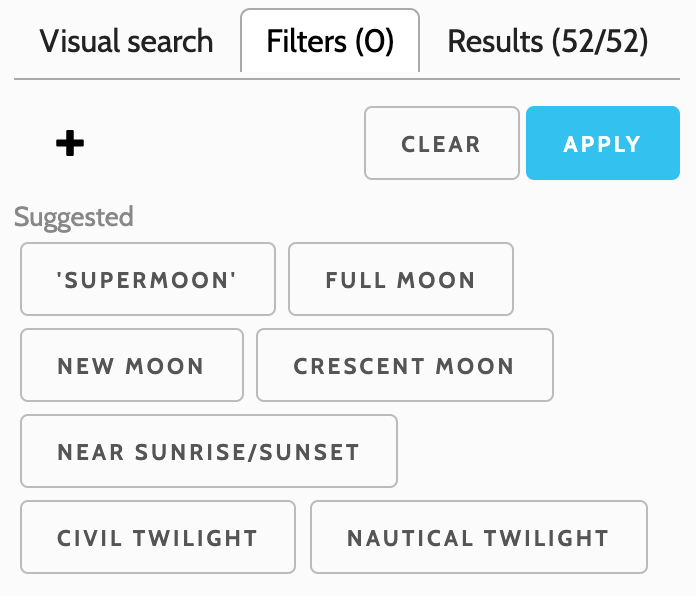Image resolution: width=696 pixels, height=596 pixels.
Task: Select the NEAR SUNRISE/SUNSET filter
Action: [x=208, y=451]
